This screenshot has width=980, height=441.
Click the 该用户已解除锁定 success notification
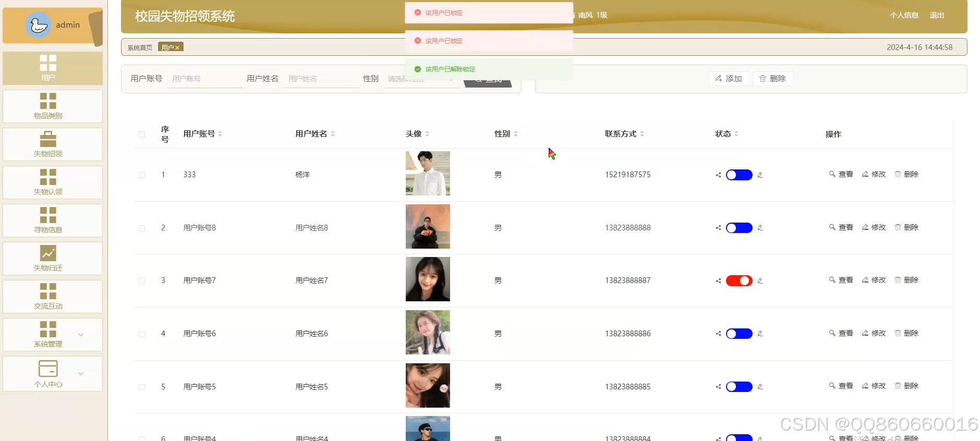click(x=489, y=69)
